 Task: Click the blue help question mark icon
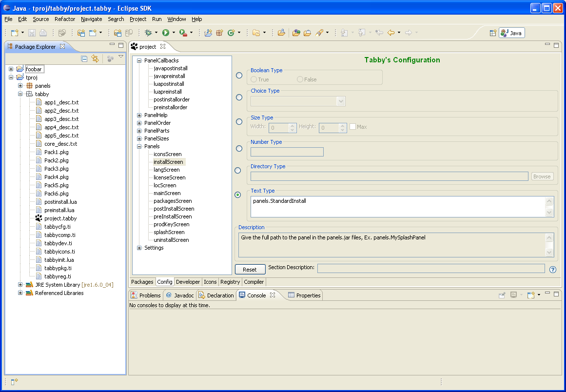coord(553,270)
